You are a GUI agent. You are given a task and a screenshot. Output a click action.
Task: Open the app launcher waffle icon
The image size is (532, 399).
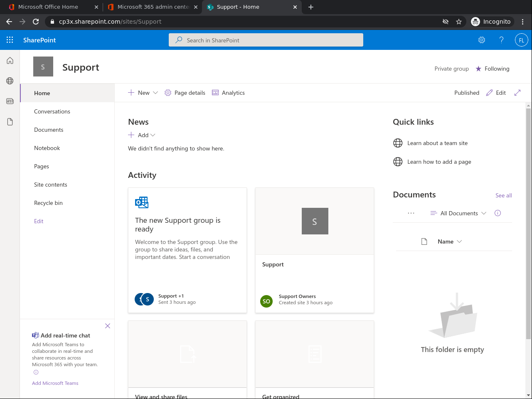[x=10, y=40]
